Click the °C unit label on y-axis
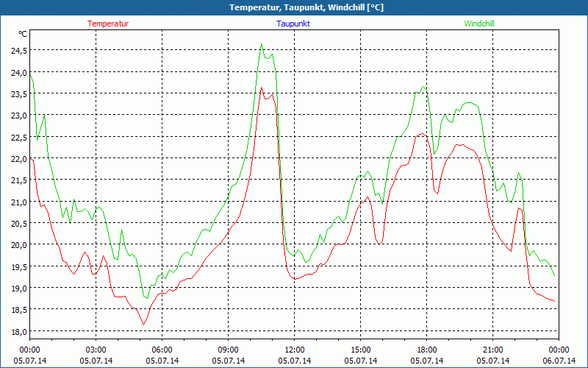Screen dimensions: 588x368 tap(23, 34)
